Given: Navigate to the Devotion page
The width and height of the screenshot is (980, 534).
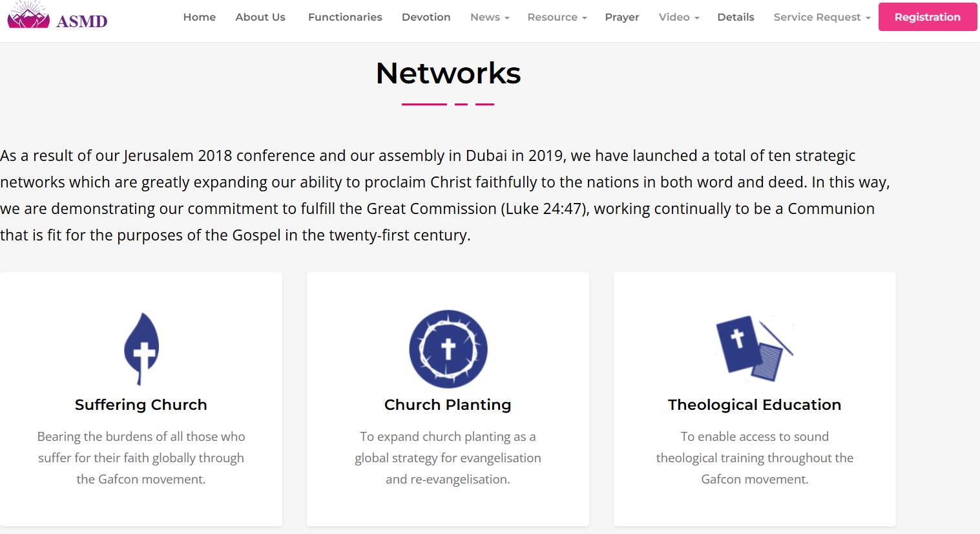Looking at the screenshot, I should [x=426, y=17].
